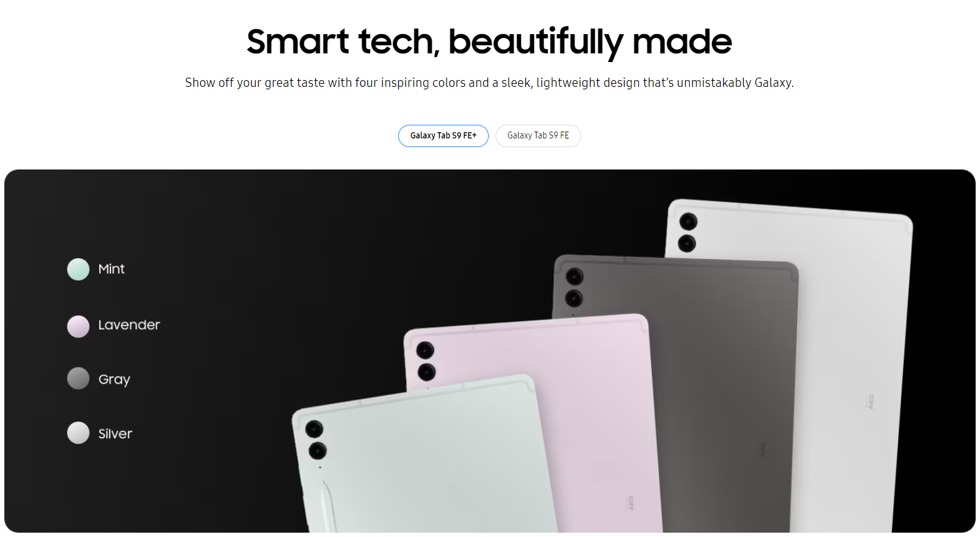Click the silver tablet's dual camera lenses
The image size is (980, 537).
pyautogui.click(x=688, y=232)
